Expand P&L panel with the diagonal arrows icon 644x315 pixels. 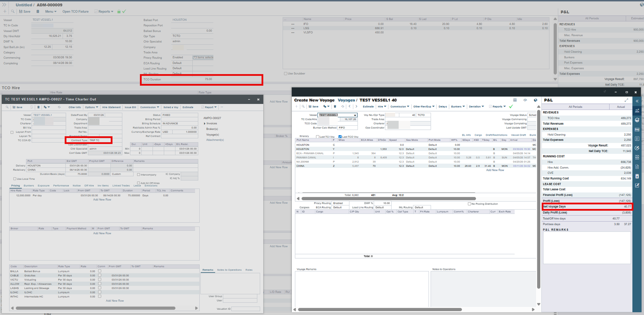pos(626,100)
